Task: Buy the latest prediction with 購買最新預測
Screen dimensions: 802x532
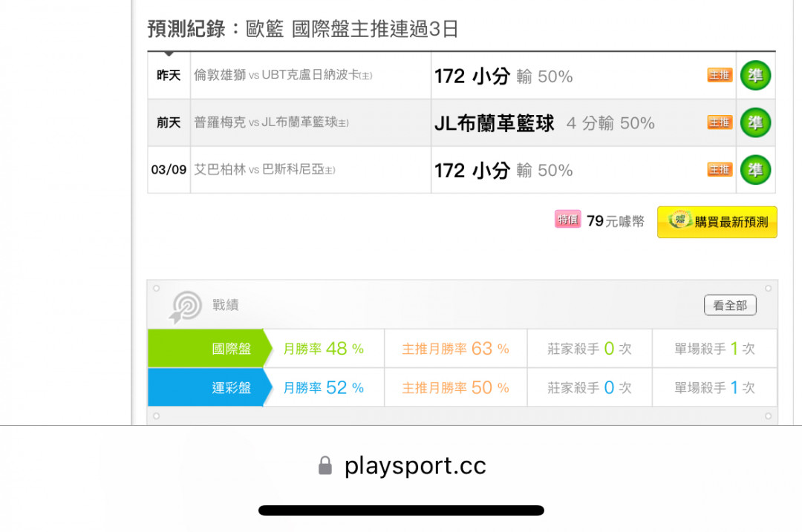Action: [x=717, y=222]
